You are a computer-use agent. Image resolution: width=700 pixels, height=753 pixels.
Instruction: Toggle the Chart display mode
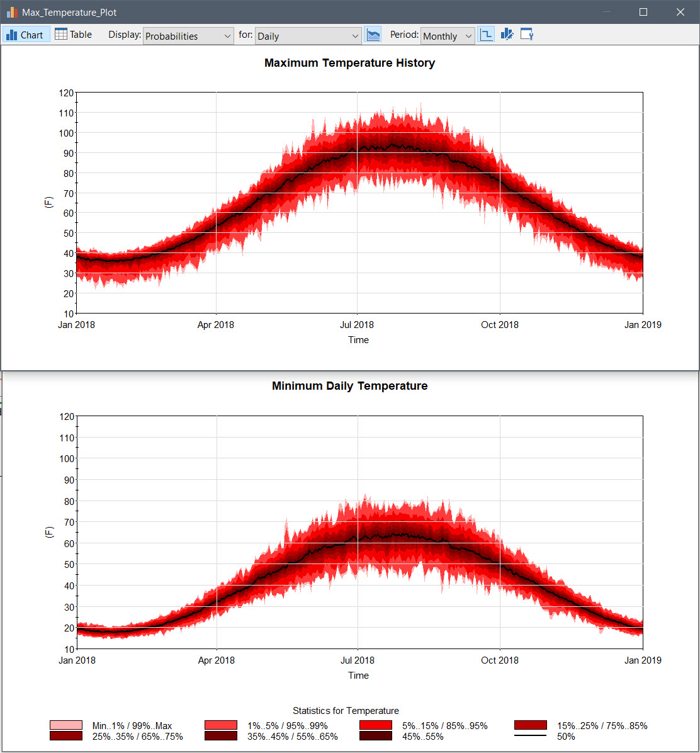[26, 34]
